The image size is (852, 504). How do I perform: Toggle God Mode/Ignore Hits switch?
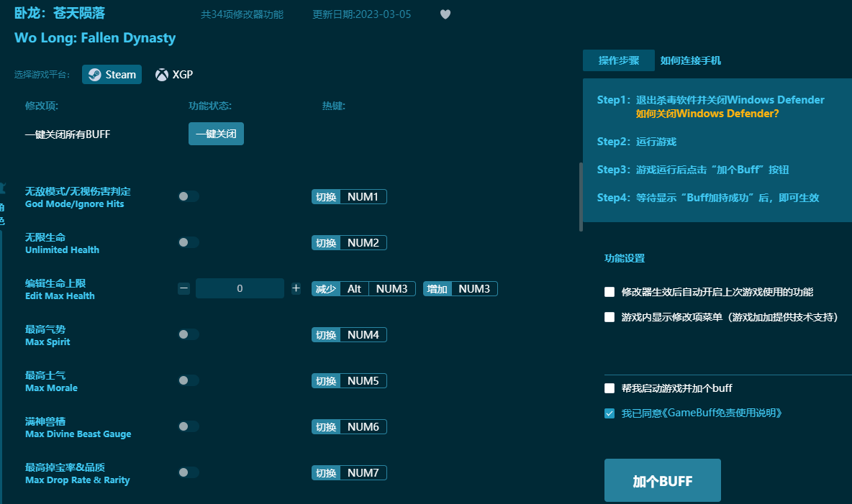coord(189,196)
